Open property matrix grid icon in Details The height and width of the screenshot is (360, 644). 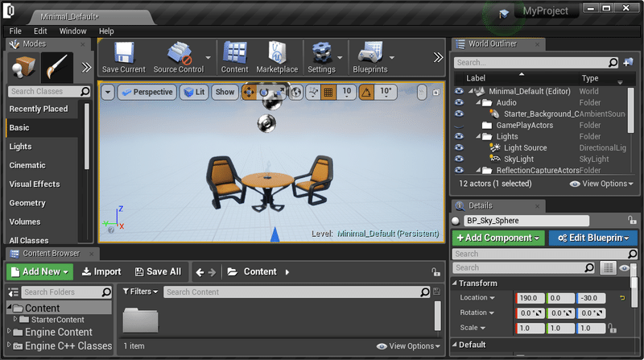[x=609, y=268]
